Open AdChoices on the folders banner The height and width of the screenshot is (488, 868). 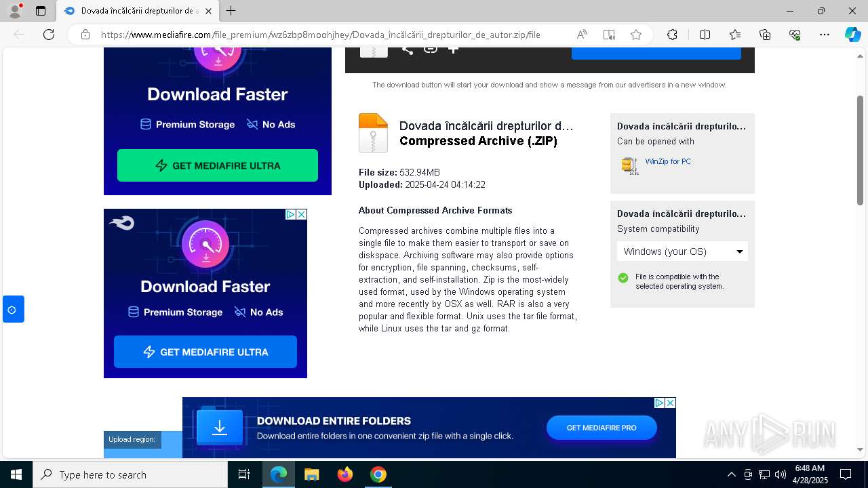click(659, 403)
